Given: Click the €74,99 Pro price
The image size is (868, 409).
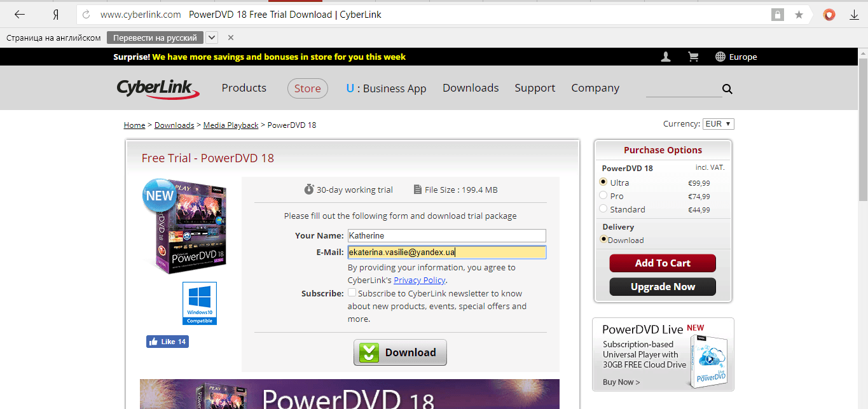Looking at the screenshot, I should (699, 197).
